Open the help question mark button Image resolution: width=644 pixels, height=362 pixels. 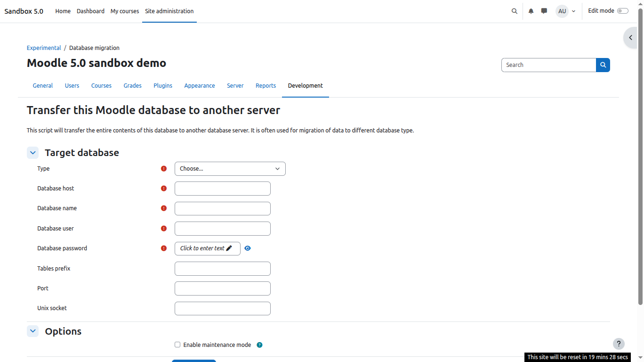pos(619,344)
